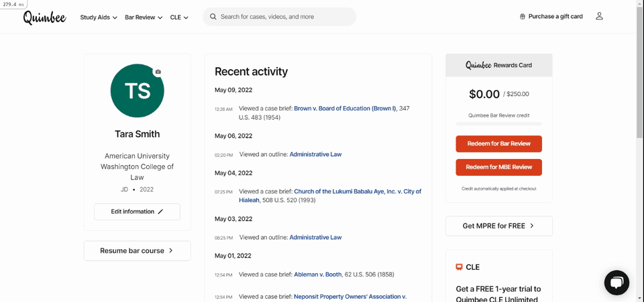
Task: Click Quimbee Bar Review credit label
Action: pos(498,115)
